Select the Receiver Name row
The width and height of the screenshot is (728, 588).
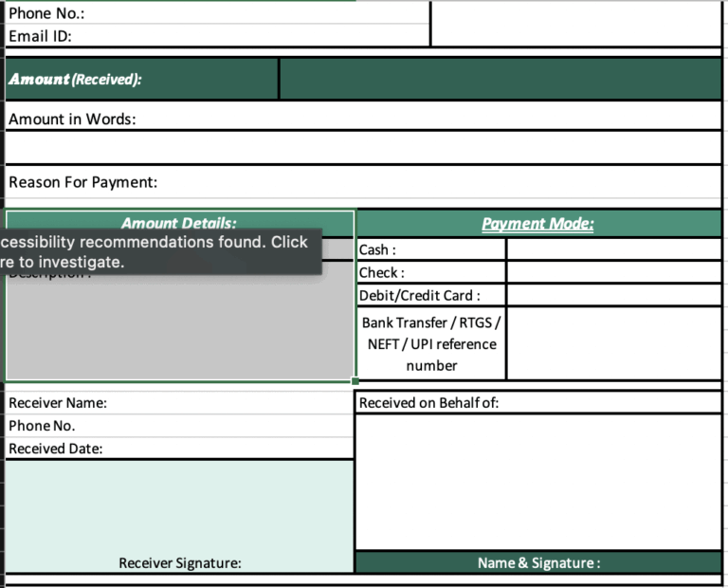(x=180, y=403)
